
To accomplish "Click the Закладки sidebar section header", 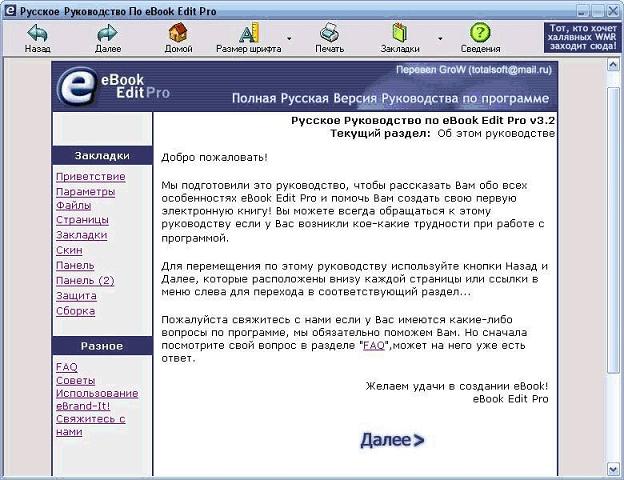I will (102, 156).
